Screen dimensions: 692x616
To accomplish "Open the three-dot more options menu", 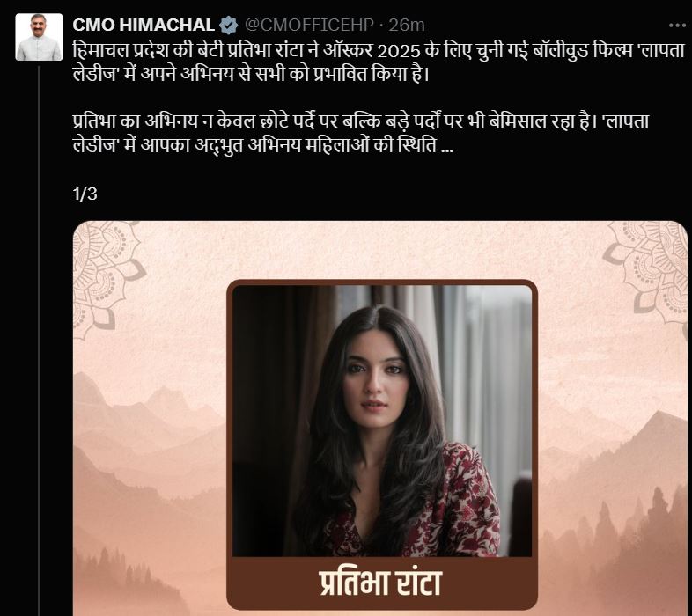I will click(x=677, y=26).
